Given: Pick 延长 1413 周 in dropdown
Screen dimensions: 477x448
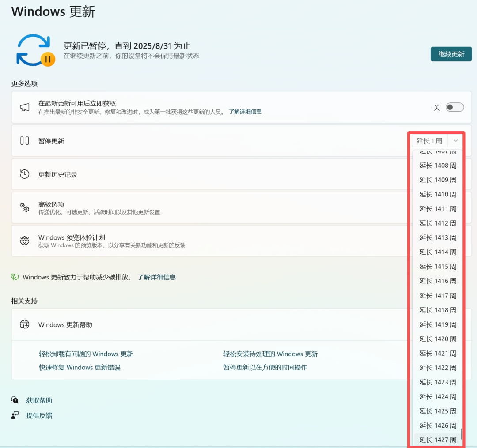Looking at the screenshot, I should 438,237.
